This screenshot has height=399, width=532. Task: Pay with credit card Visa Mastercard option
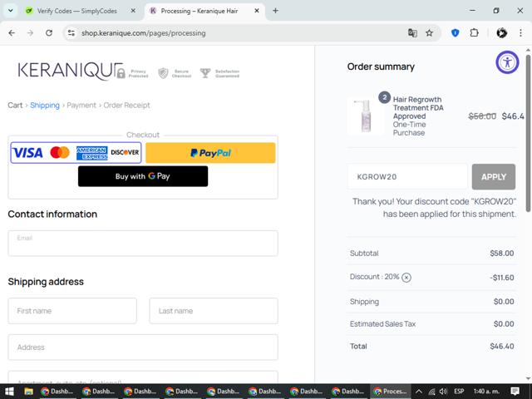(76, 153)
